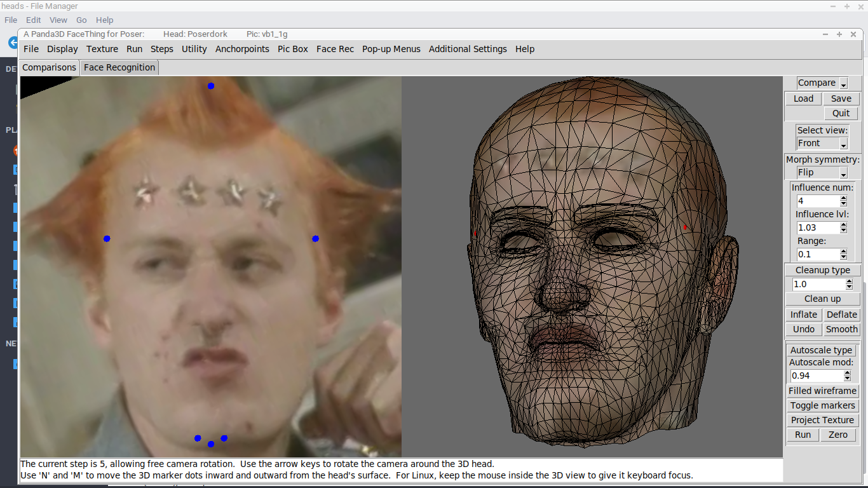
Task: Switch to the Comparisons tab
Action: click(50, 67)
